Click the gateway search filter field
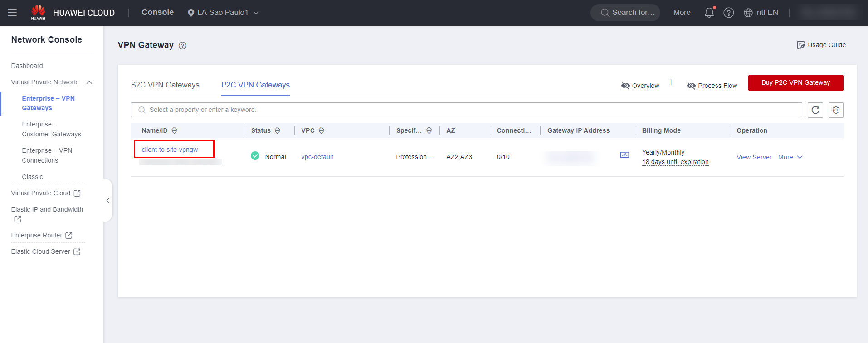Image resolution: width=868 pixels, height=343 pixels. 466,110
